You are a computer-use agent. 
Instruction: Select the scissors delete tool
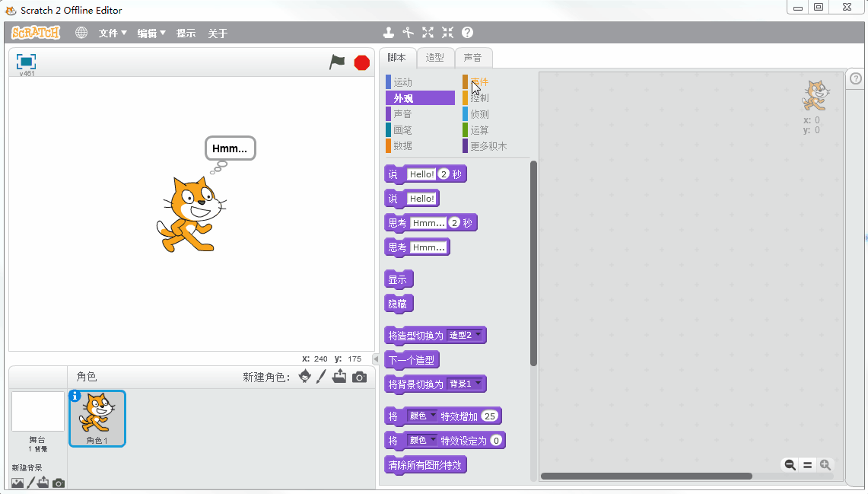[x=408, y=33]
